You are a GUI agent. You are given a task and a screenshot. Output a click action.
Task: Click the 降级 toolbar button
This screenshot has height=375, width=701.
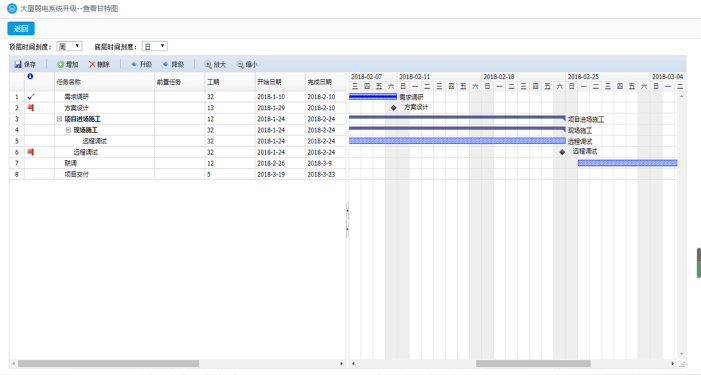pyautogui.click(x=173, y=64)
